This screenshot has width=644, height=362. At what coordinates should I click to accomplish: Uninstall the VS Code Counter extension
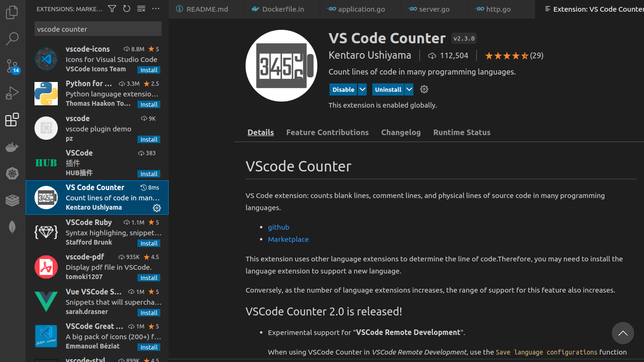click(x=388, y=89)
